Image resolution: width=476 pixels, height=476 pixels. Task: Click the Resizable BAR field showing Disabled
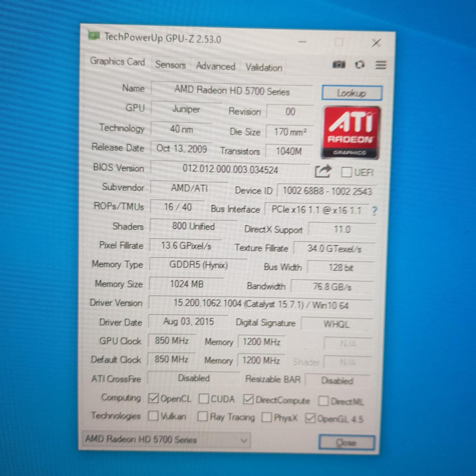[x=337, y=381]
